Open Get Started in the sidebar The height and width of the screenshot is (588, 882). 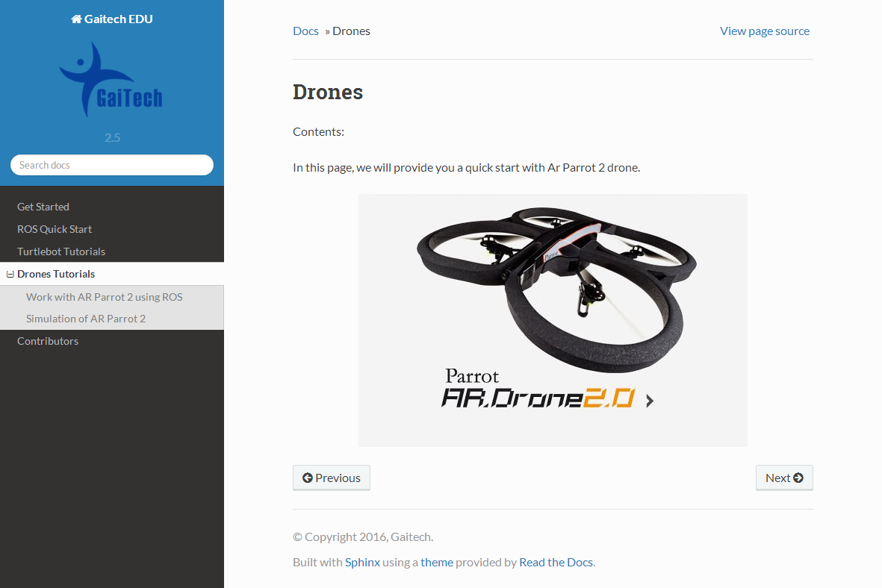point(112,207)
